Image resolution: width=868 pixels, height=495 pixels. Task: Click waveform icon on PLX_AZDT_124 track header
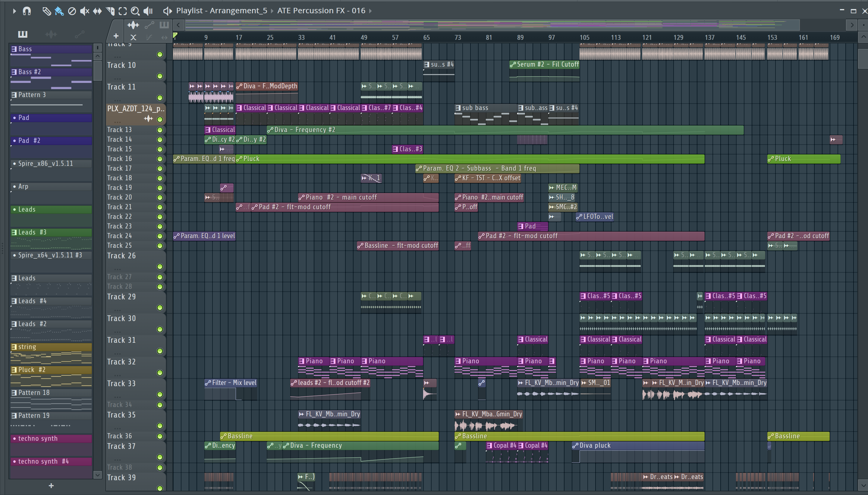(x=148, y=119)
